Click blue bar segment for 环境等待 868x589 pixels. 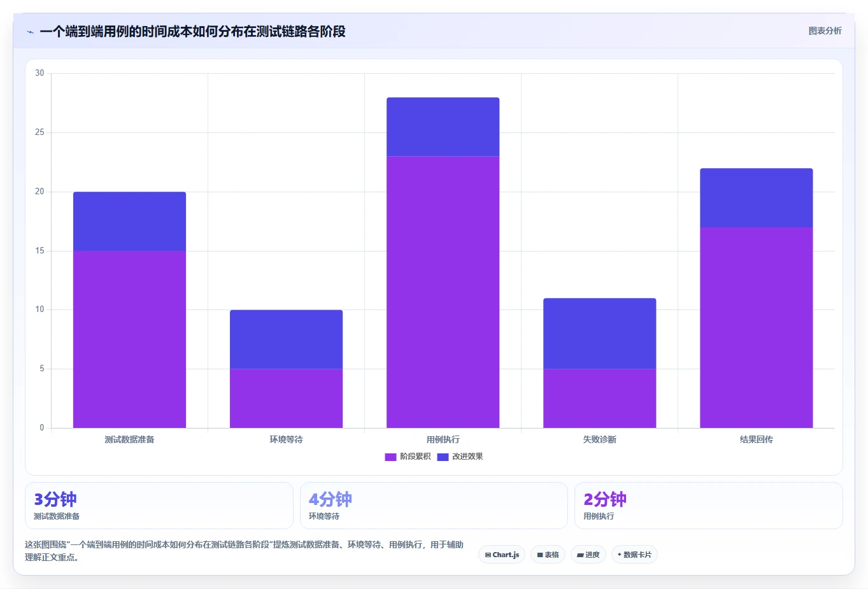click(286, 339)
